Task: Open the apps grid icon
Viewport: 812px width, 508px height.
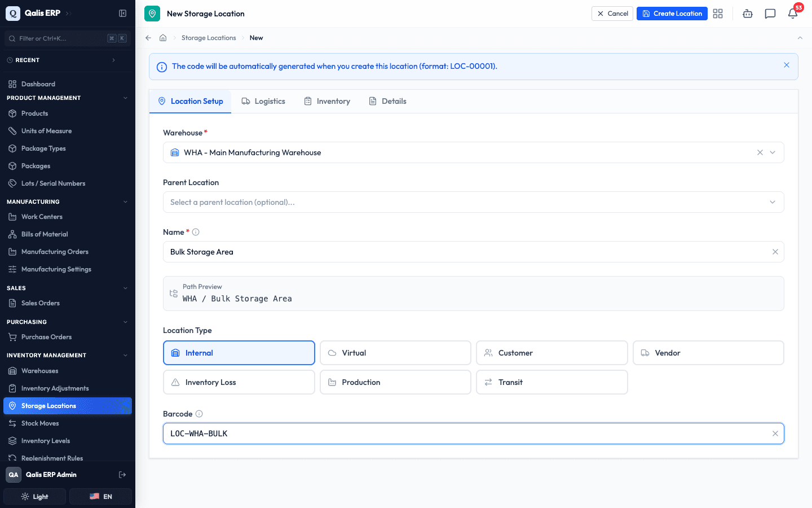Action: 718,14
